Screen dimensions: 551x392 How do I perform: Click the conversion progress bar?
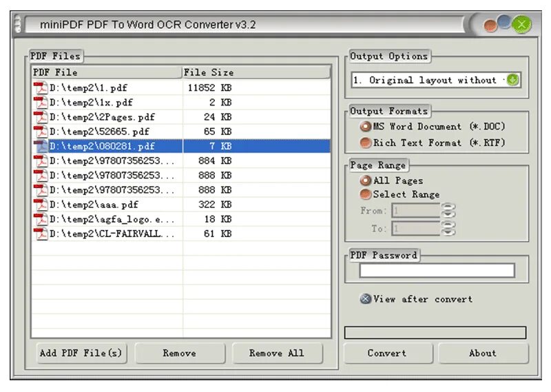point(435,333)
